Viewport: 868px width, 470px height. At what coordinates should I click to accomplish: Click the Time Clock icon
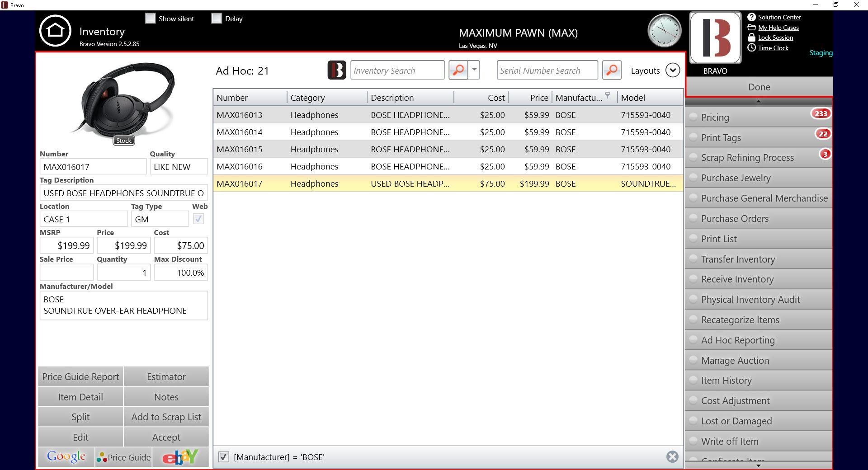pyautogui.click(x=751, y=47)
